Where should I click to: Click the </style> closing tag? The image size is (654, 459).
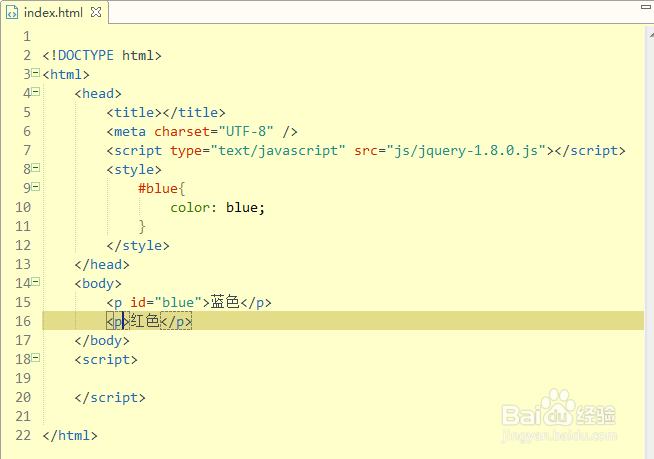pos(138,245)
